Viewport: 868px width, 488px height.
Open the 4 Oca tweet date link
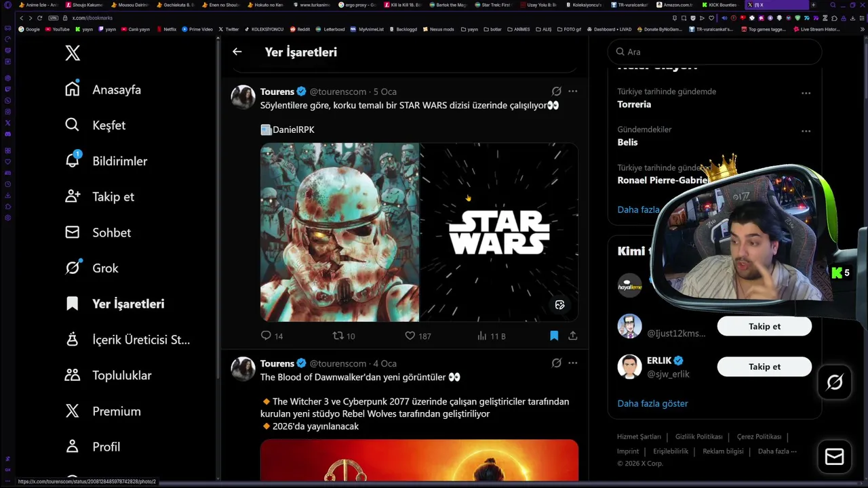[x=384, y=363]
